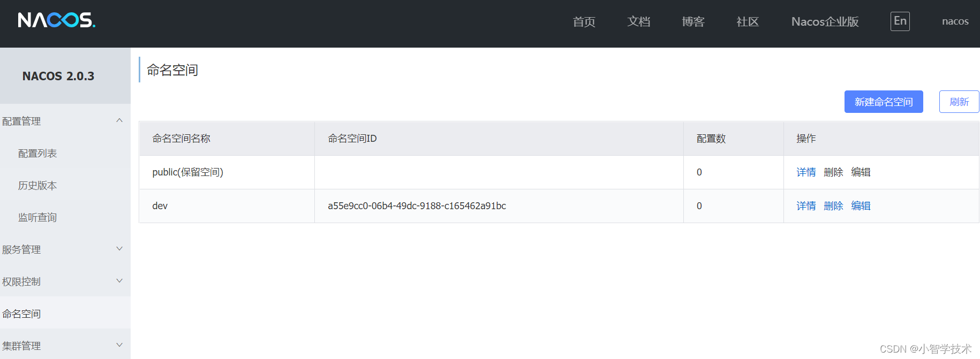Click the 配置数 column header
Image resolution: width=980 pixels, height=359 pixels.
click(734, 139)
